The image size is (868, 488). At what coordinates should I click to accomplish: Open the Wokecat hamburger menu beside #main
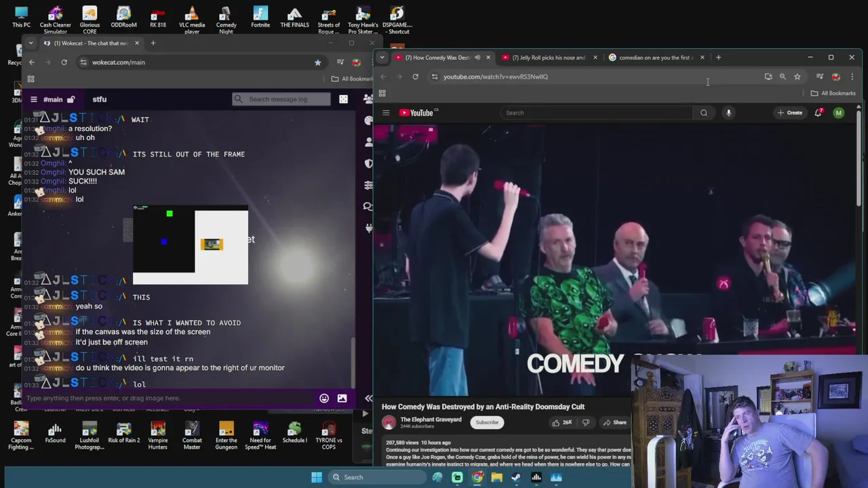33,99
